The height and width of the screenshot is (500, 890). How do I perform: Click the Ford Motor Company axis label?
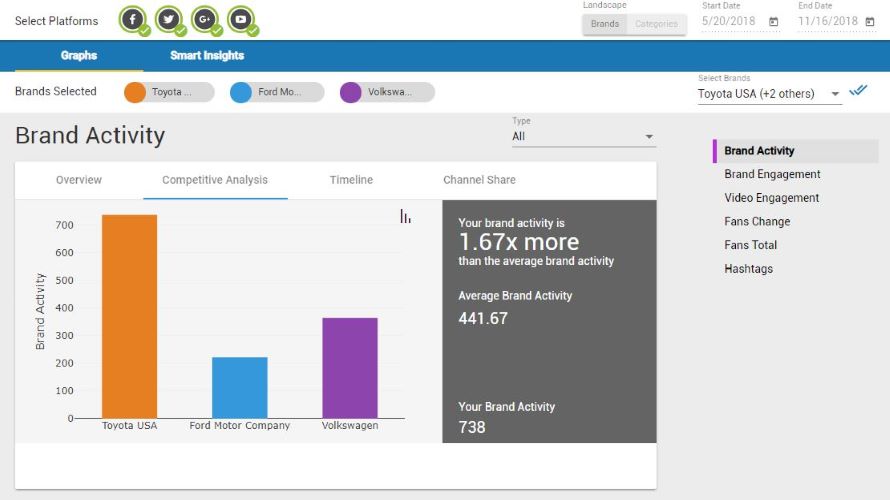[x=240, y=426]
